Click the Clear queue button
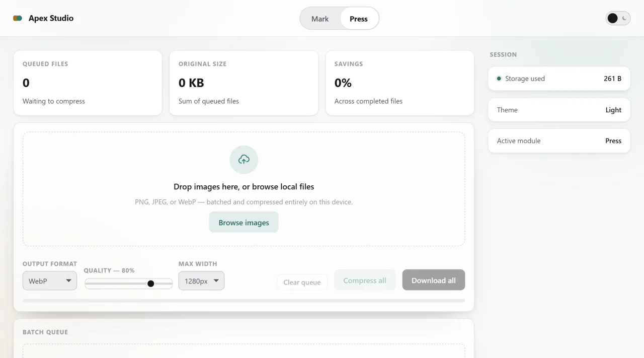 (x=302, y=282)
